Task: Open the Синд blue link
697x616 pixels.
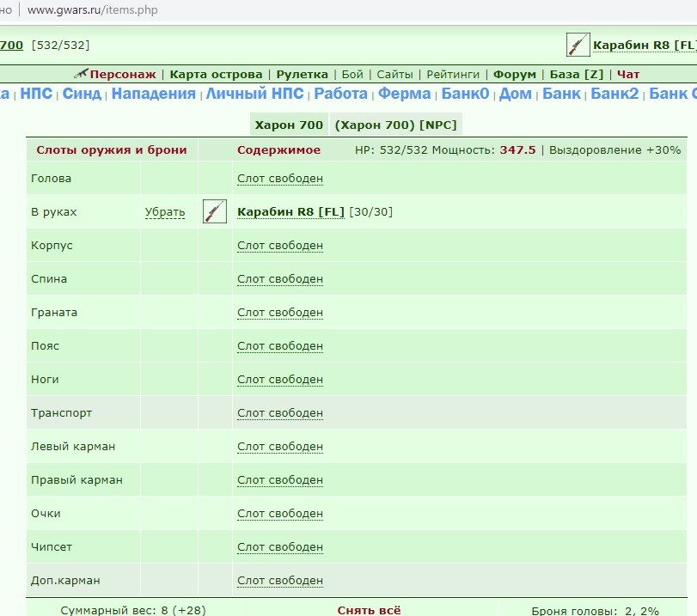Action: point(82,94)
